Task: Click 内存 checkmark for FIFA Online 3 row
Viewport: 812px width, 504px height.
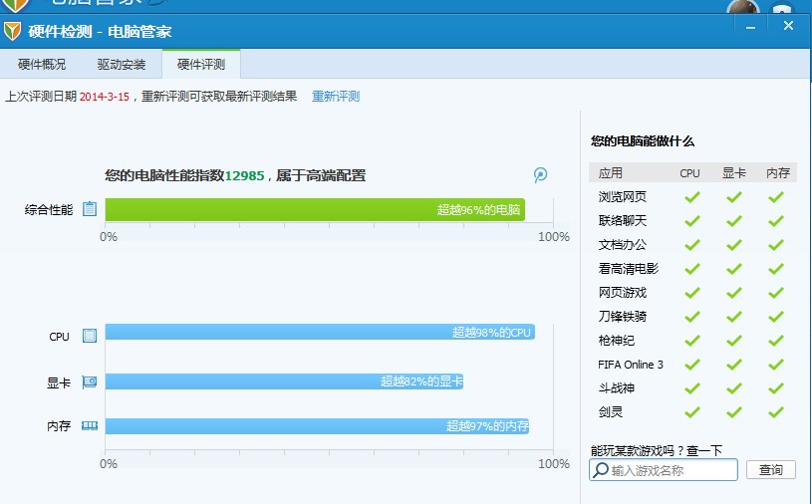Action: pos(776,364)
